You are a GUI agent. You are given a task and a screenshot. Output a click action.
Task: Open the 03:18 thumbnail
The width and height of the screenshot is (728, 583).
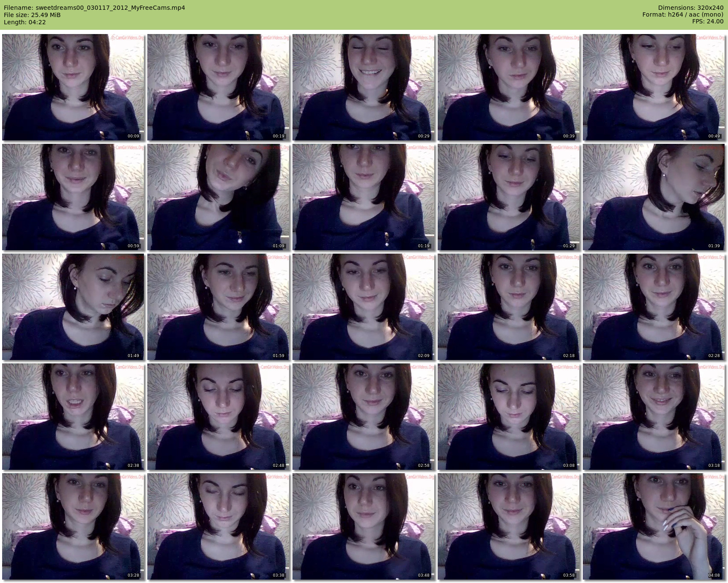pos(654,417)
